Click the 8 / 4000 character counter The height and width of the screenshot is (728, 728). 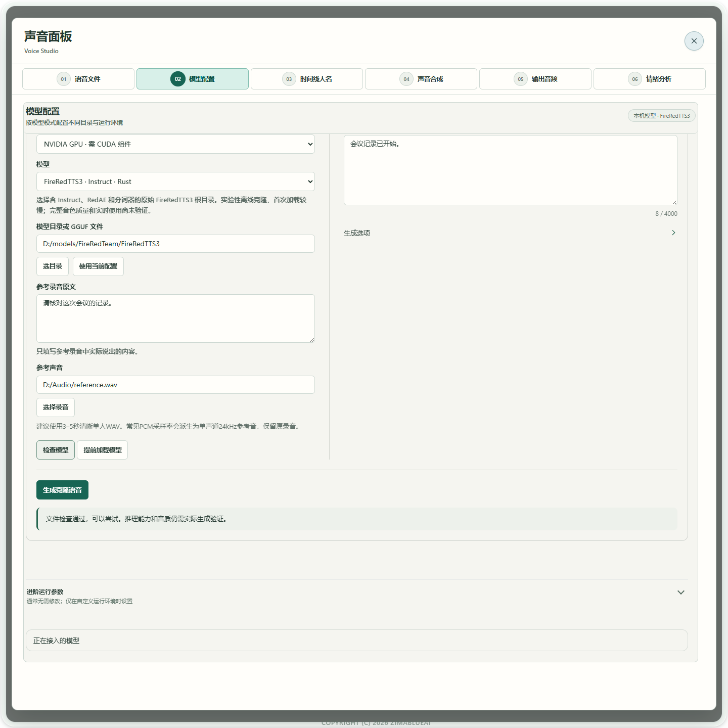pyautogui.click(x=666, y=214)
